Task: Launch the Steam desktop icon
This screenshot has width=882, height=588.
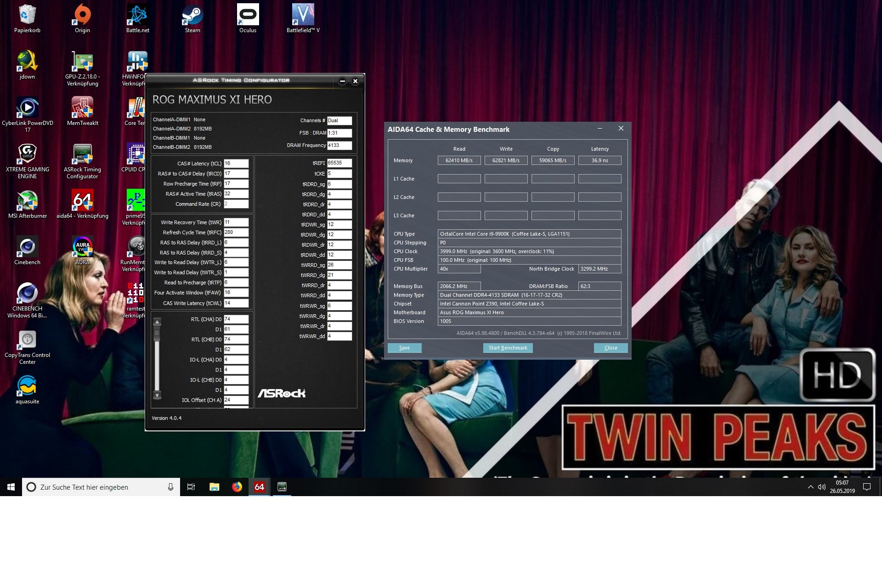Action: point(192,18)
